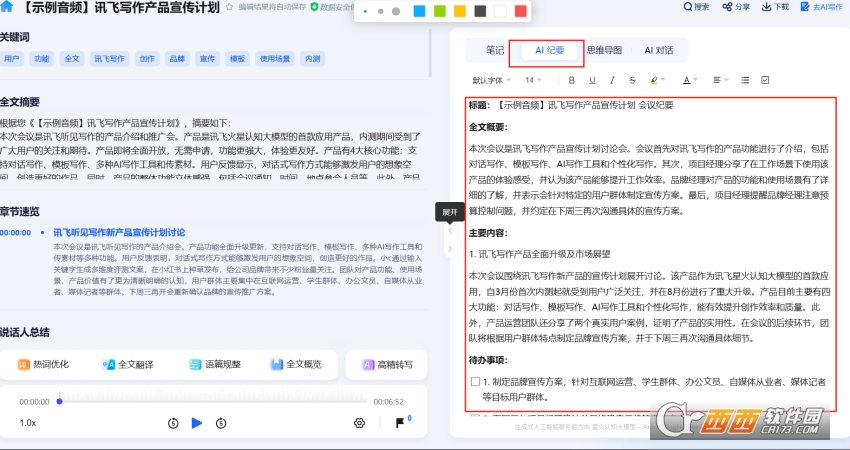Select the largest pen size dot
This screenshot has width=850, height=450.
point(396,11)
